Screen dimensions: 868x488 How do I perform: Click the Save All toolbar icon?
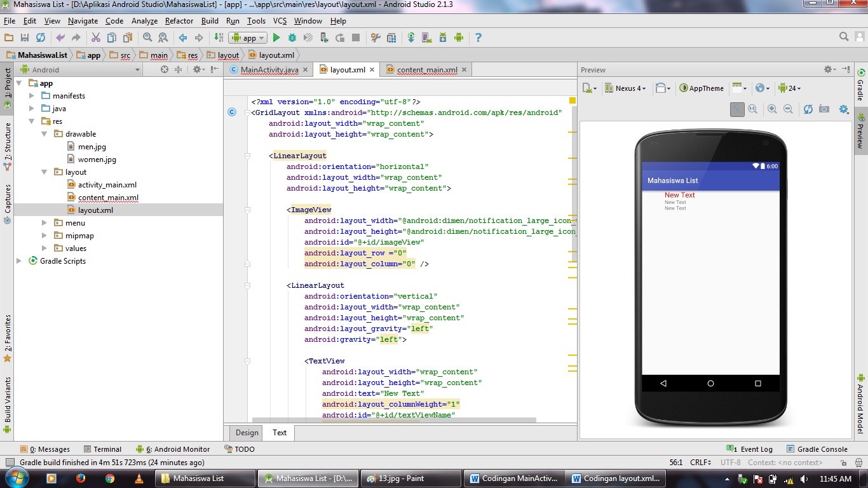pyautogui.click(x=25, y=38)
